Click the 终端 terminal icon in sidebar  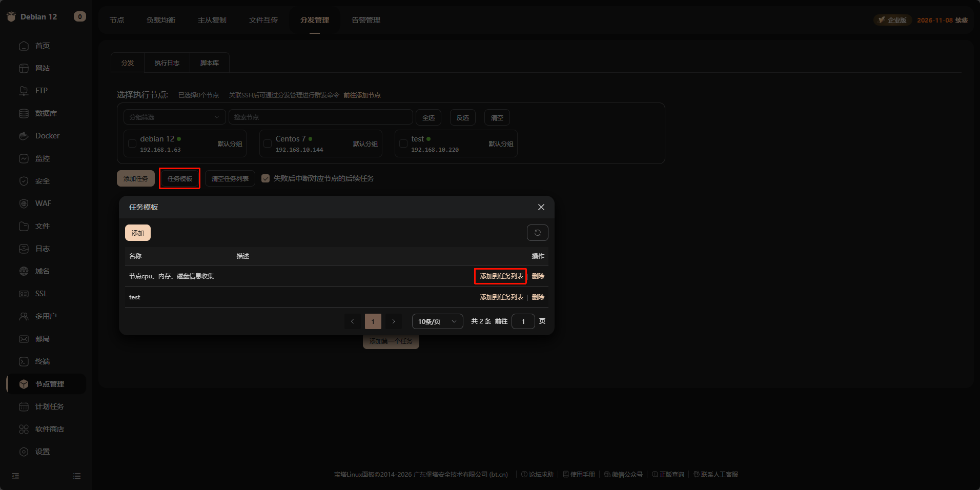24,361
